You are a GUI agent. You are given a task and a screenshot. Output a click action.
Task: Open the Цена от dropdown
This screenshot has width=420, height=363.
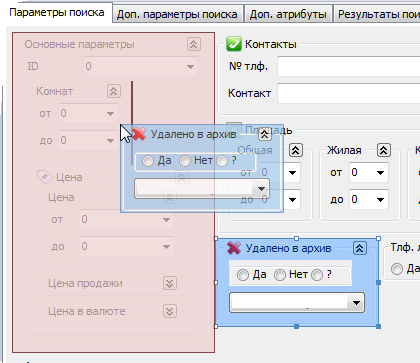point(166,219)
